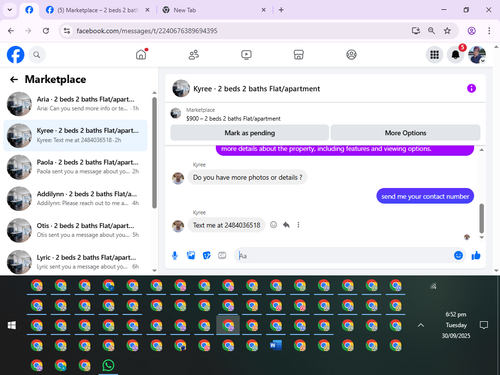Click the Facebook search magnifier icon

pyautogui.click(x=37, y=55)
